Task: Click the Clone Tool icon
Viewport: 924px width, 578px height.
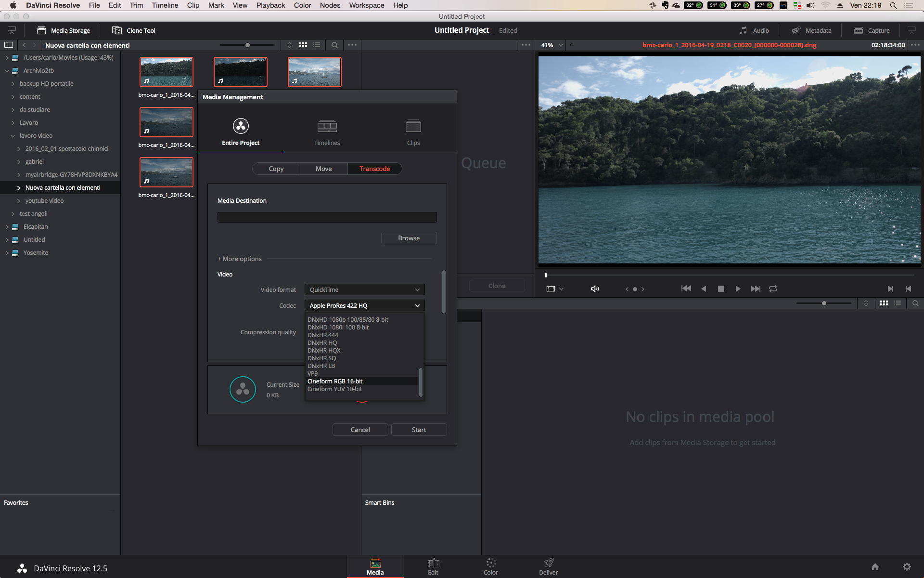Action: [117, 30]
